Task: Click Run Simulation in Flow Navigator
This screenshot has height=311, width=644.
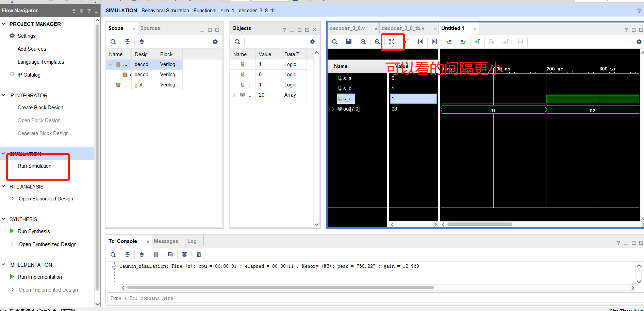Action: pyautogui.click(x=34, y=166)
